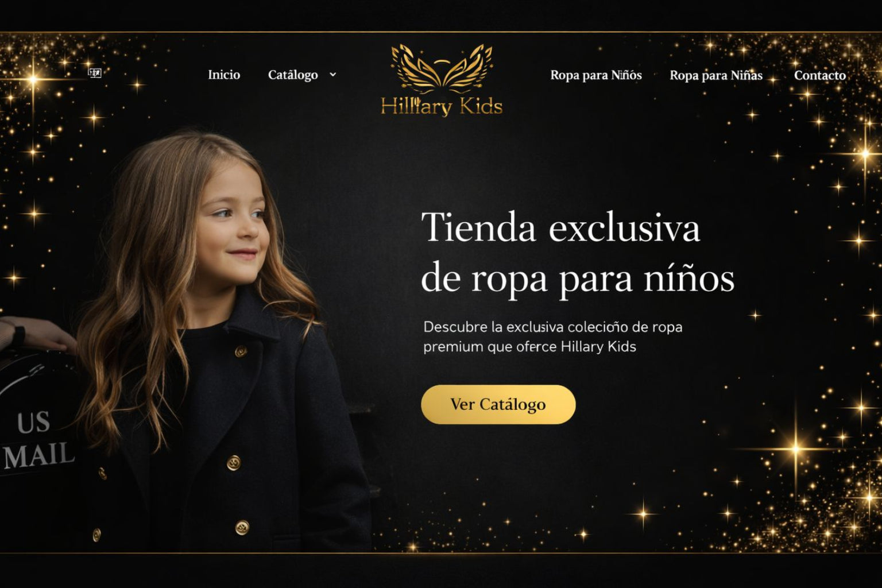Click the top gold button on the girl's coat
Viewport: 882px width, 588px height.
tap(241, 351)
